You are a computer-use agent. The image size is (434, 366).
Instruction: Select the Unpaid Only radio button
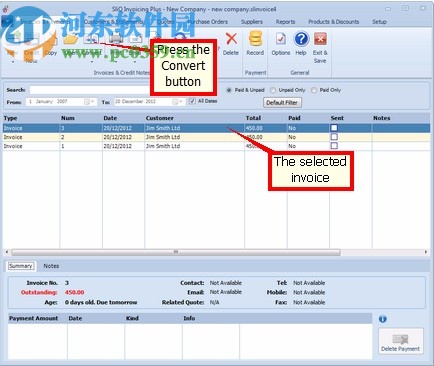click(x=273, y=90)
